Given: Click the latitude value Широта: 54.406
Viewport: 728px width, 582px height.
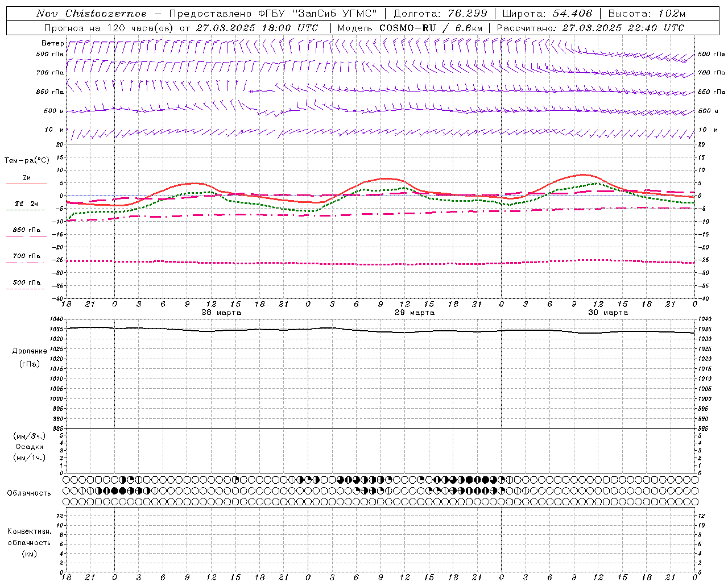Looking at the screenshot, I should [x=547, y=14].
